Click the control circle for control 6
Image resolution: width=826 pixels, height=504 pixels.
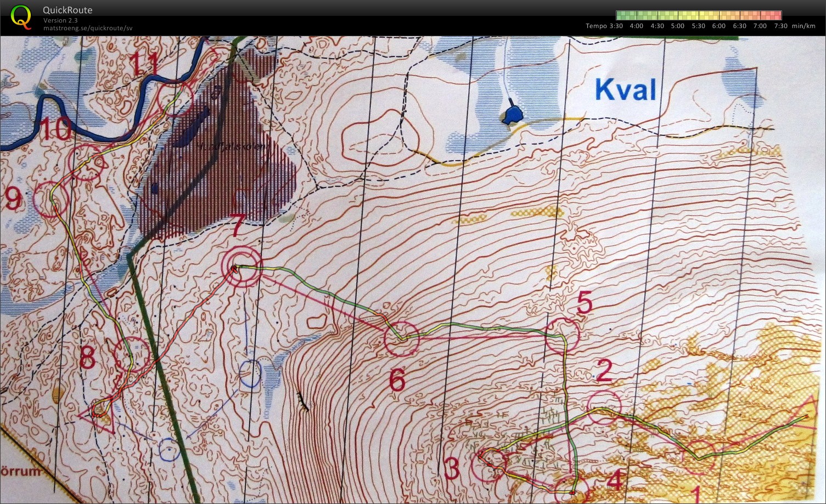click(402, 339)
